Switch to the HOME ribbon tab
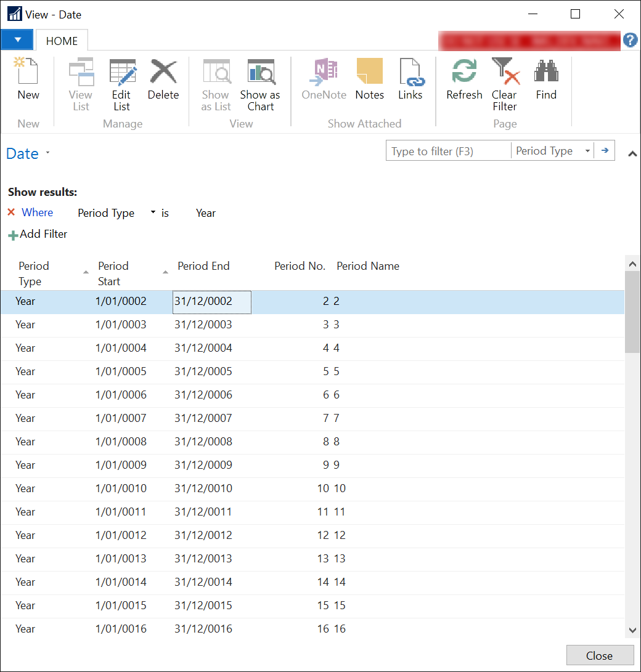 pyautogui.click(x=61, y=41)
